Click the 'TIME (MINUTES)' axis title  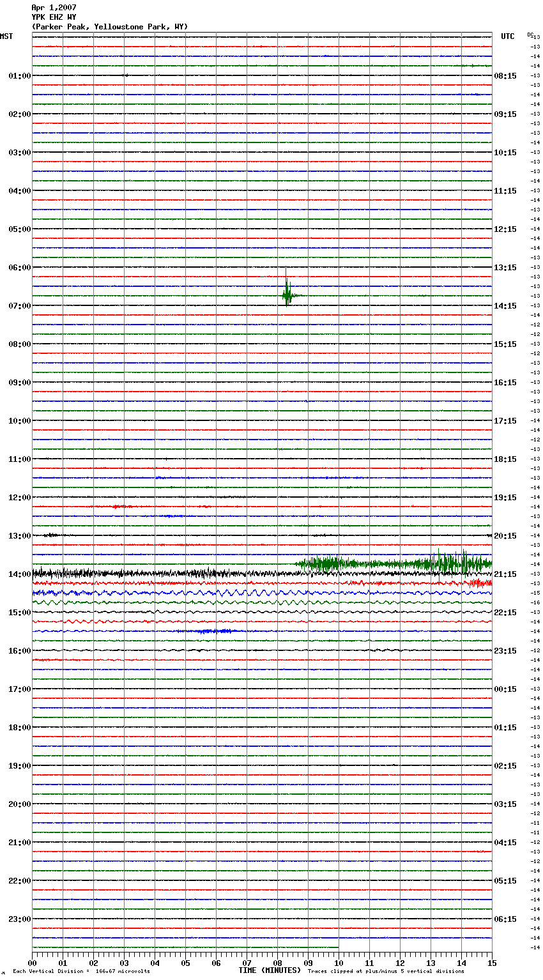[270, 970]
